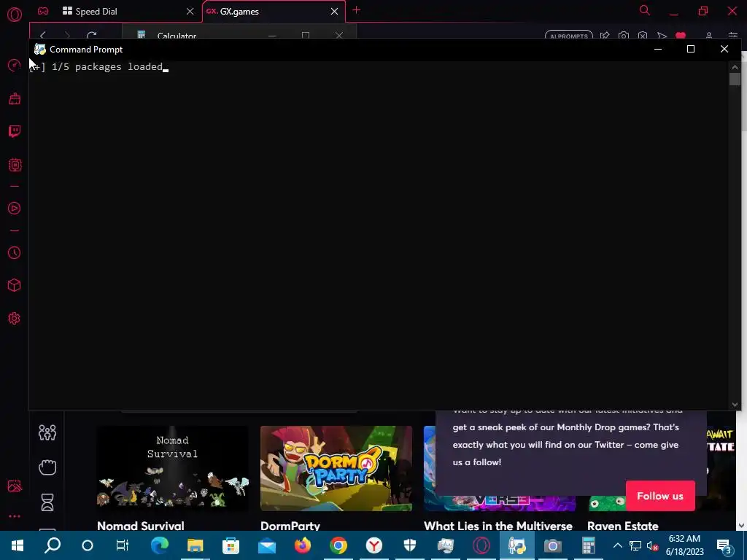This screenshot has width=747, height=560.
Task: Open Twitch panel in sidebar
Action: (x=15, y=131)
